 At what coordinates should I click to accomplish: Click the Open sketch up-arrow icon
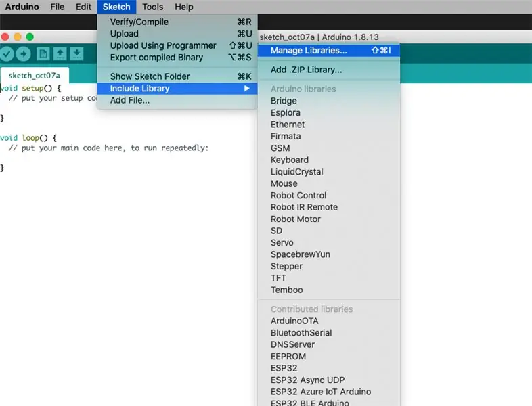pos(60,54)
